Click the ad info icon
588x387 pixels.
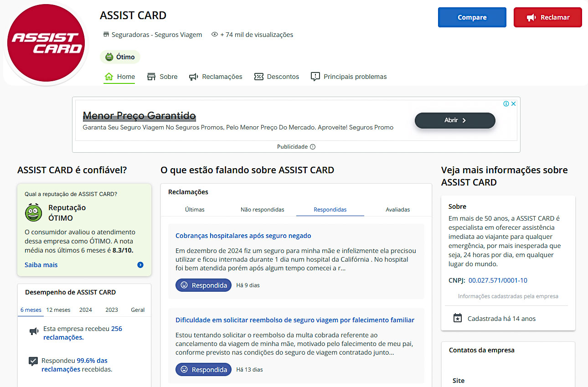coord(506,104)
